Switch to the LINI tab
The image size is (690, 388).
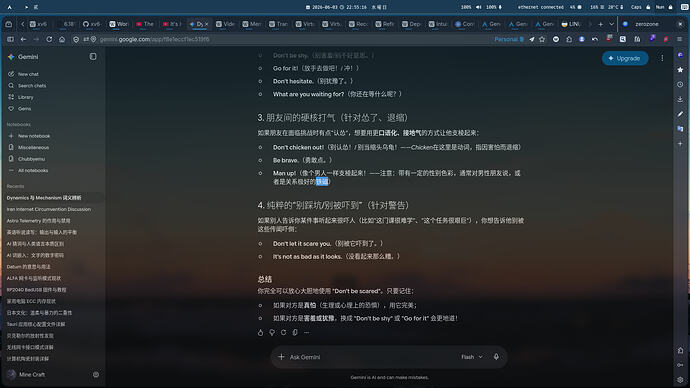[x=571, y=24]
